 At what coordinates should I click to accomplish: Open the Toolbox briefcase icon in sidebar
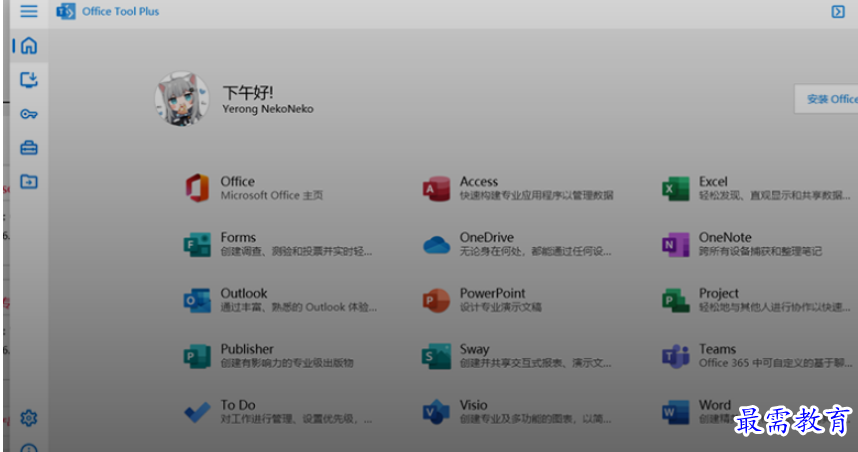pos(29,148)
